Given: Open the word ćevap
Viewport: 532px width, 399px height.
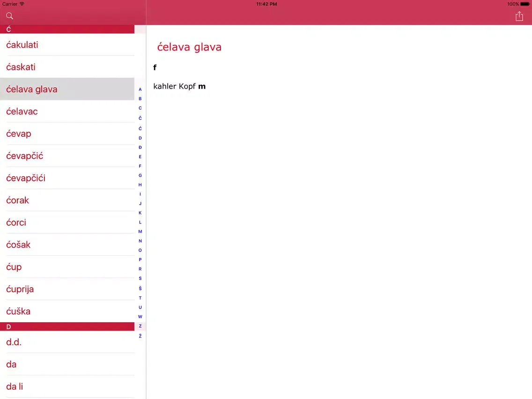Looking at the screenshot, I should pos(67,133).
